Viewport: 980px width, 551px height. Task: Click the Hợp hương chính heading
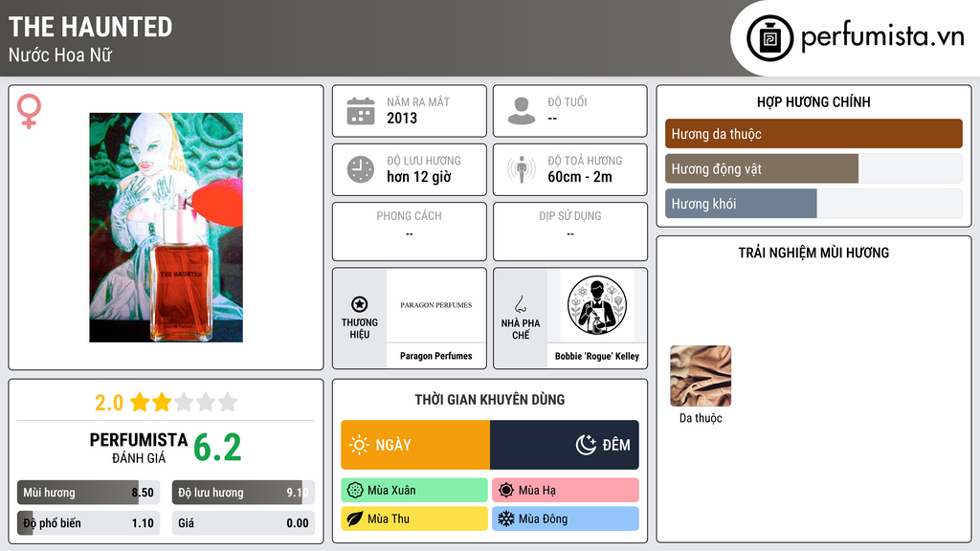coord(813,101)
